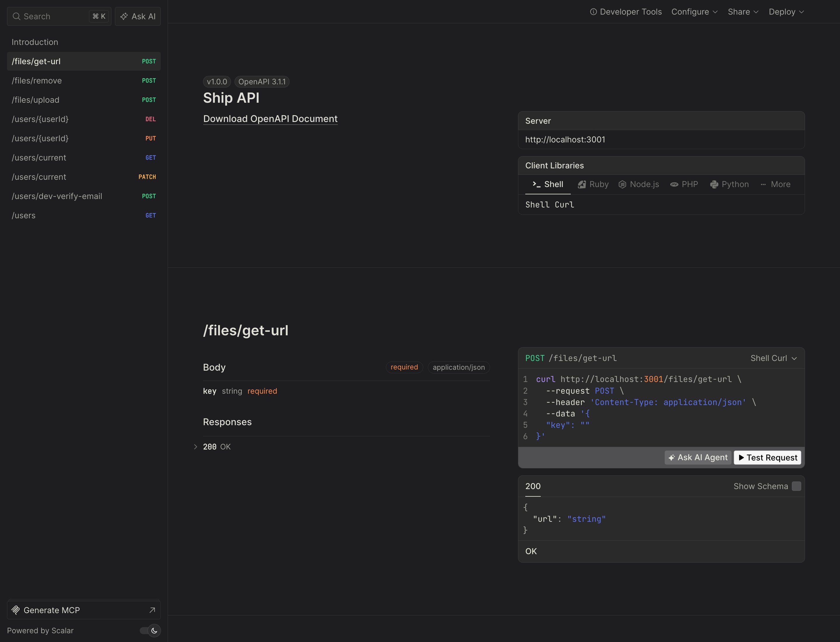Image resolution: width=840 pixels, height=642 pixels.
Task: Open the Share dropdown
Action: [743, 12]
